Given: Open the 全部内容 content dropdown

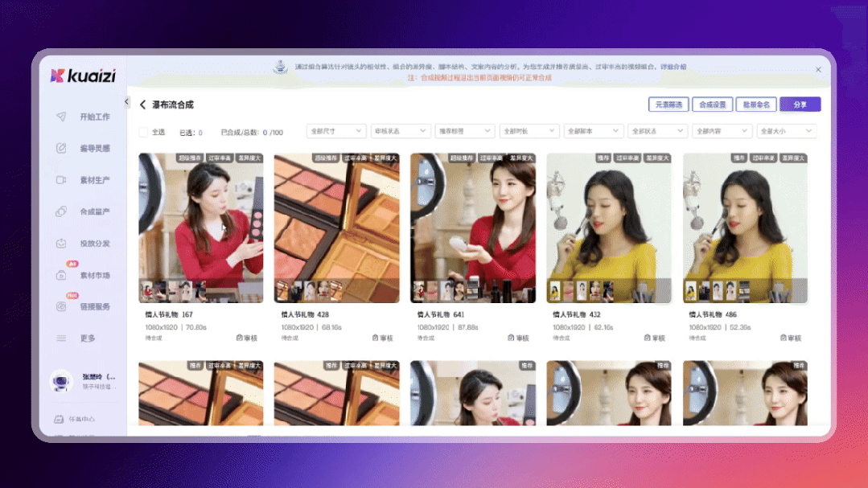Looking at the screenshot, I should (722, 131).
